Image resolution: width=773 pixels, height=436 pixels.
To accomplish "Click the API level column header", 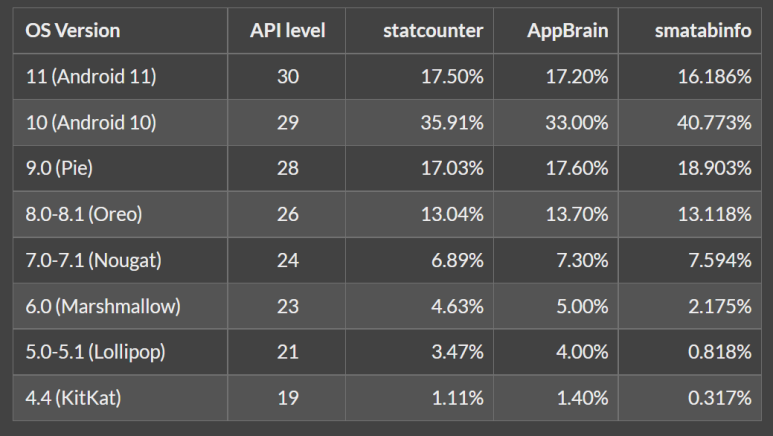I will (287, 31).
